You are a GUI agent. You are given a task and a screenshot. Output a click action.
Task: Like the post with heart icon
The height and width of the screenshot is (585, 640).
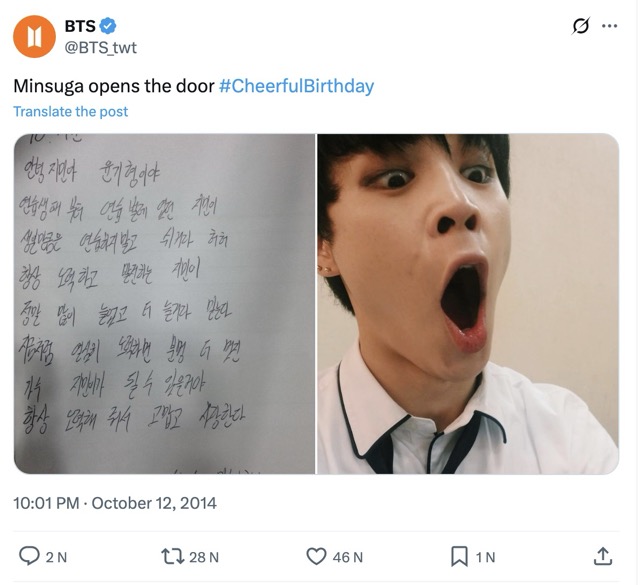316,556
